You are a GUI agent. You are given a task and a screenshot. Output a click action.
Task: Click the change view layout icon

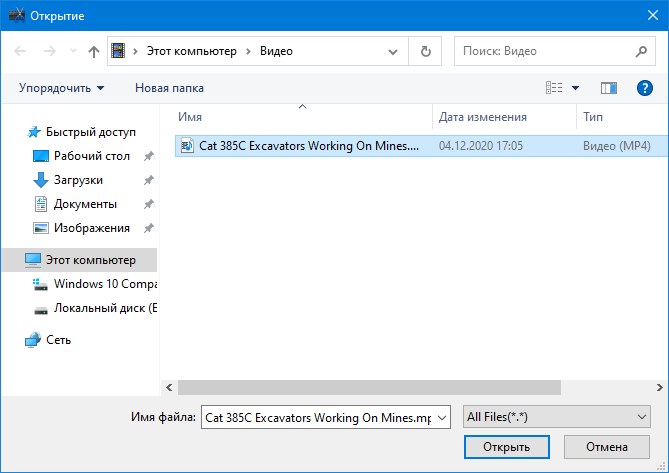(x=554, y=88)
